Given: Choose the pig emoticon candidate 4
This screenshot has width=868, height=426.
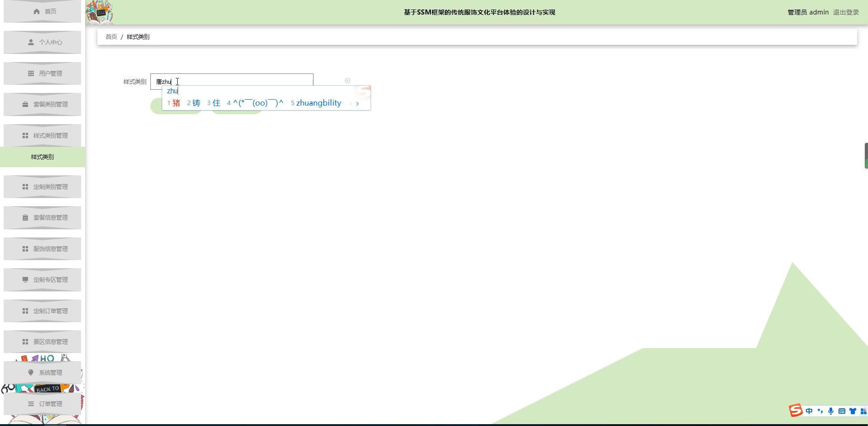Looking at the screenshot, I should pyautogui.click(x=255, y=103).
